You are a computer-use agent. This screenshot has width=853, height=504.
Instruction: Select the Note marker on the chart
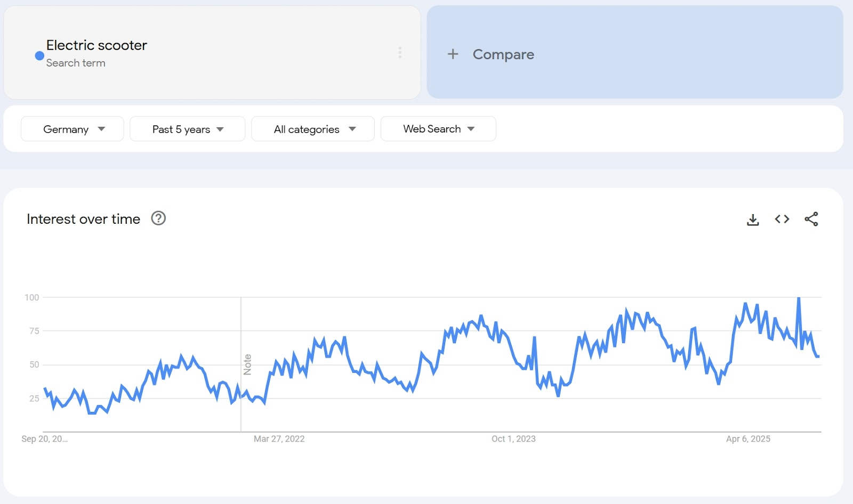click(x=247, y=364)
